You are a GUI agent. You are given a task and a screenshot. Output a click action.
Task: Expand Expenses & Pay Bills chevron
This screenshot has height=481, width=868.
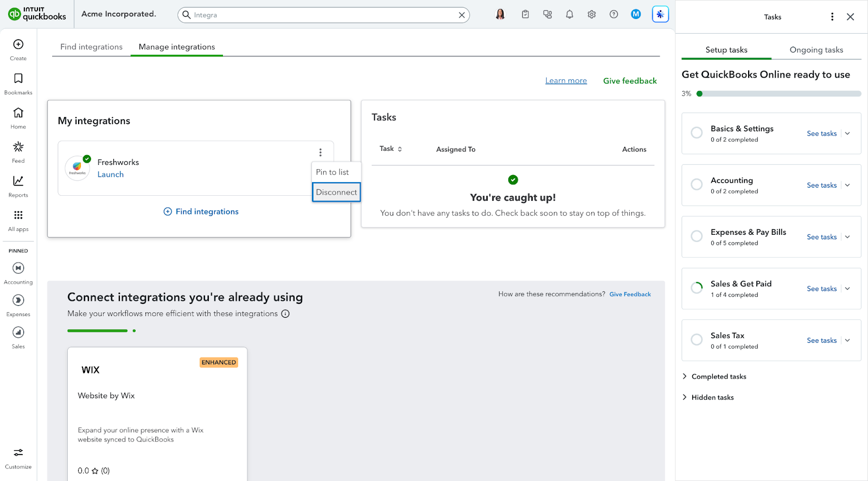click(x=847, y=237)
